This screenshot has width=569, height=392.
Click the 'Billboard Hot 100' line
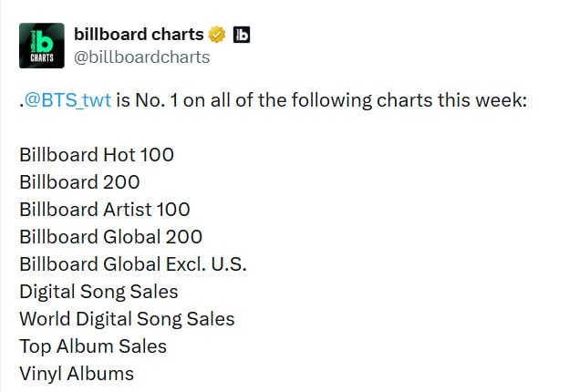point(97,155)
